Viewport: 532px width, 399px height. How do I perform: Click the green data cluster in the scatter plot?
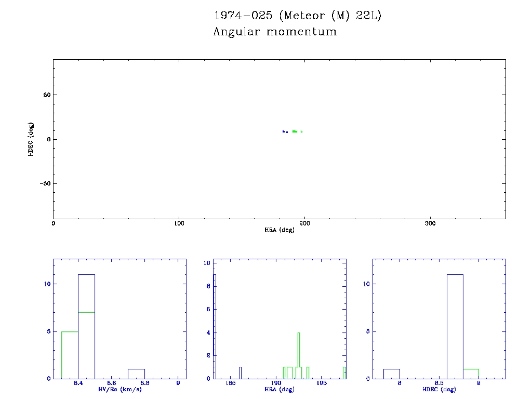coord(295,131)
